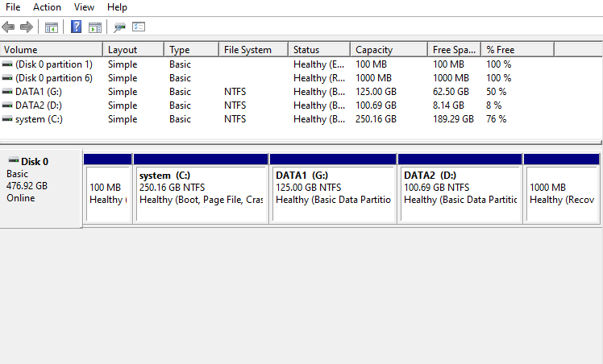Open the View menu
603x364 pixels.
coord(84,7)
